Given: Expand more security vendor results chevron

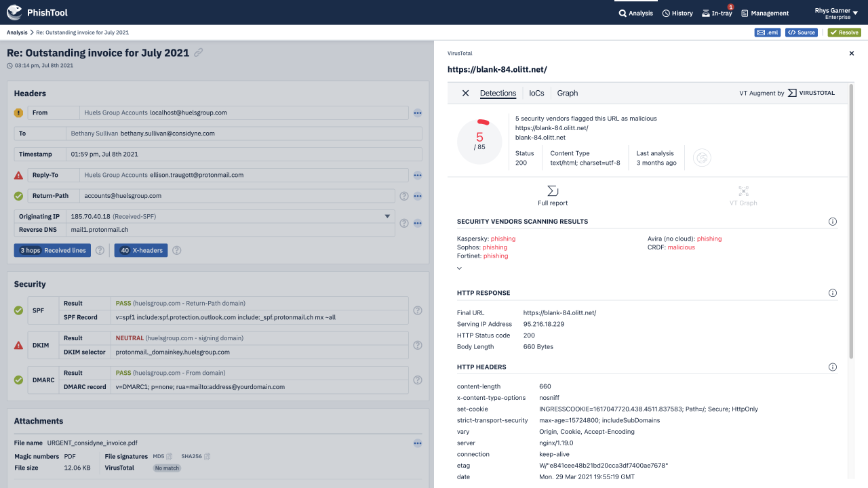Looking at the screenshot, I should pyautogui.click(x=459, y=268).
